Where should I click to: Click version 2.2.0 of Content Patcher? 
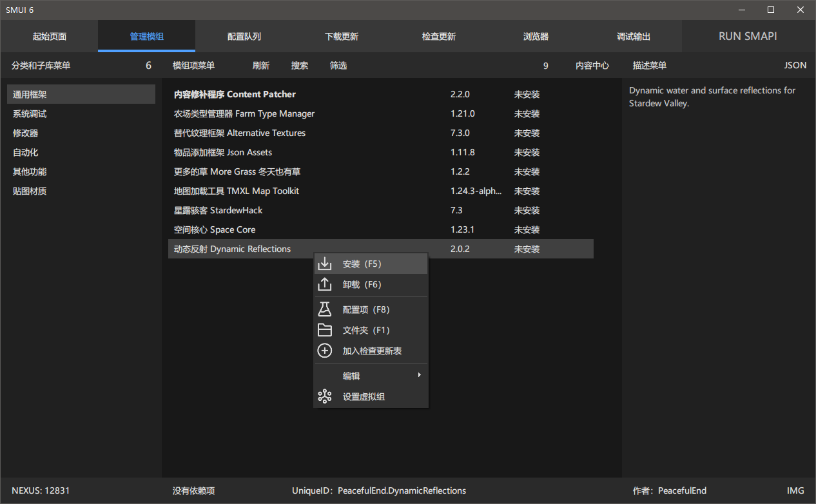[460, 94]
